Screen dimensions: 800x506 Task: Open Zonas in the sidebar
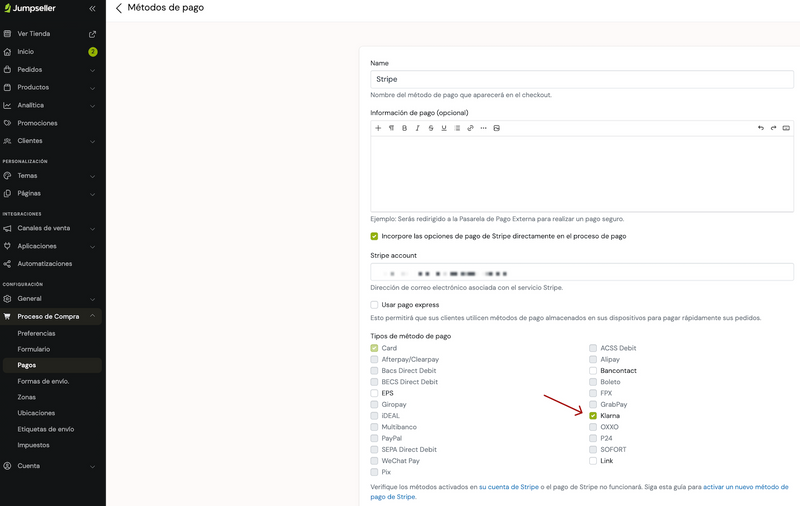click(x=27, y=397)
